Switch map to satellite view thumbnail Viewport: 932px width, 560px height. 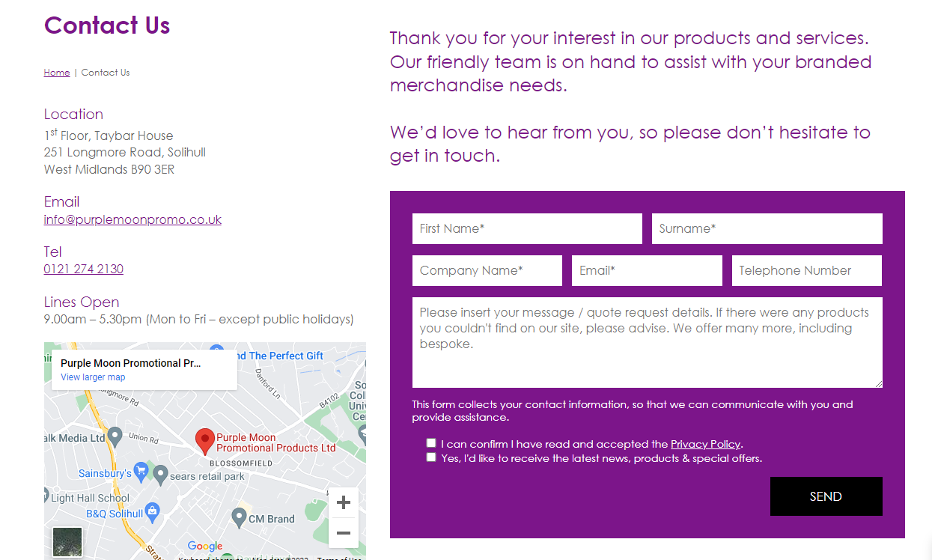coord(67,542)
